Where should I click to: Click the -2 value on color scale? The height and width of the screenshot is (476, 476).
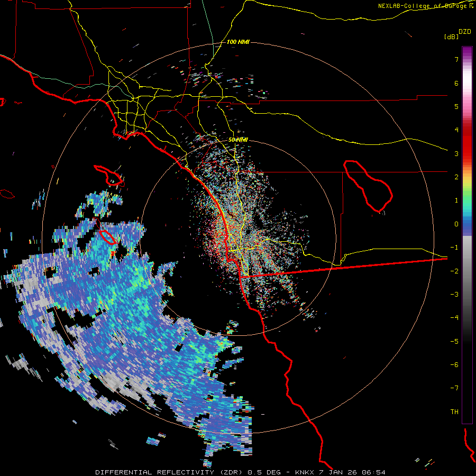[454, 271]
